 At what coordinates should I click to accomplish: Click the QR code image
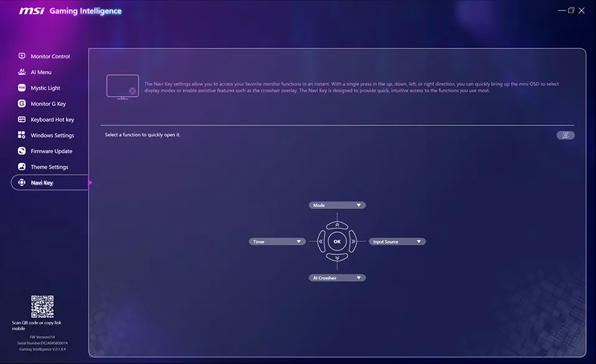42,306
